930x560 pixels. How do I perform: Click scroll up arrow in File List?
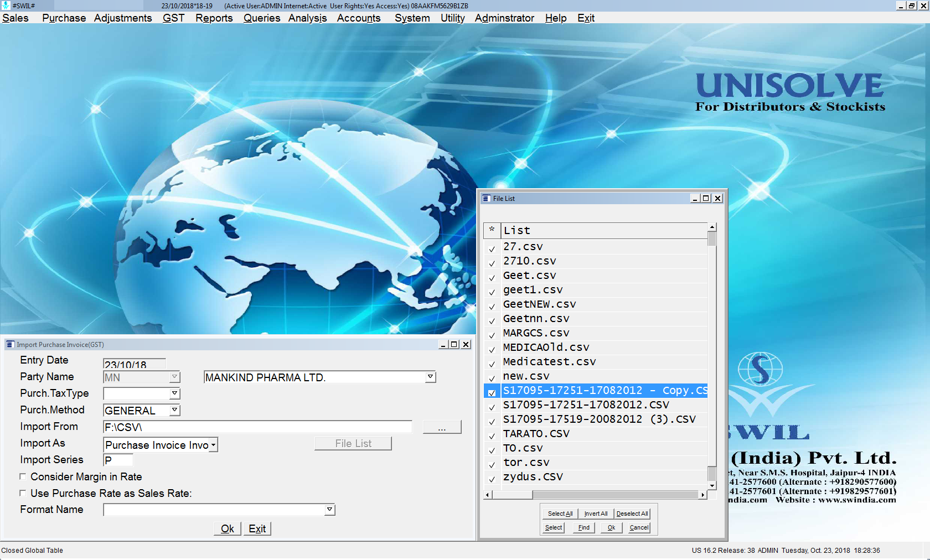coord(712,227)
